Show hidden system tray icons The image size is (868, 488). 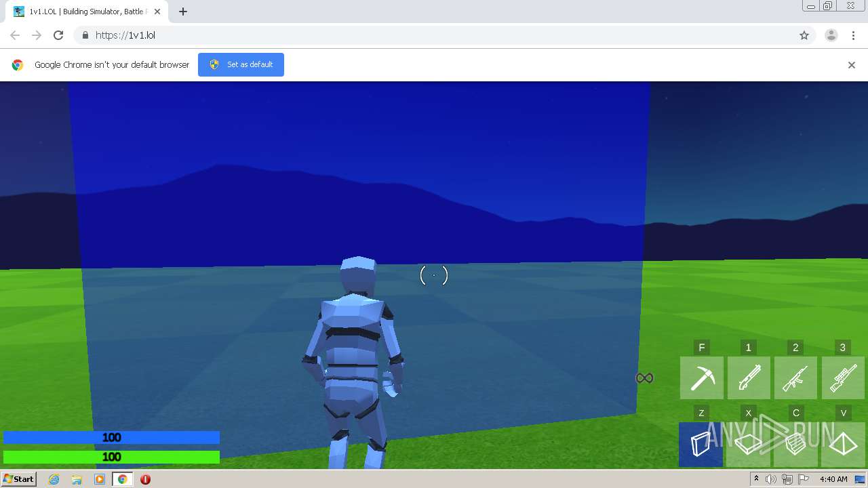coord(757,479)
